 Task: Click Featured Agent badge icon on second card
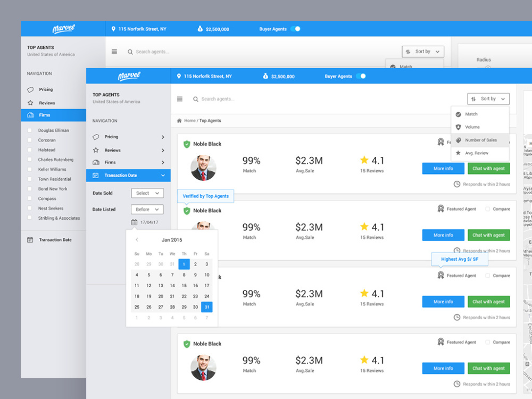(x=440, y=209)
